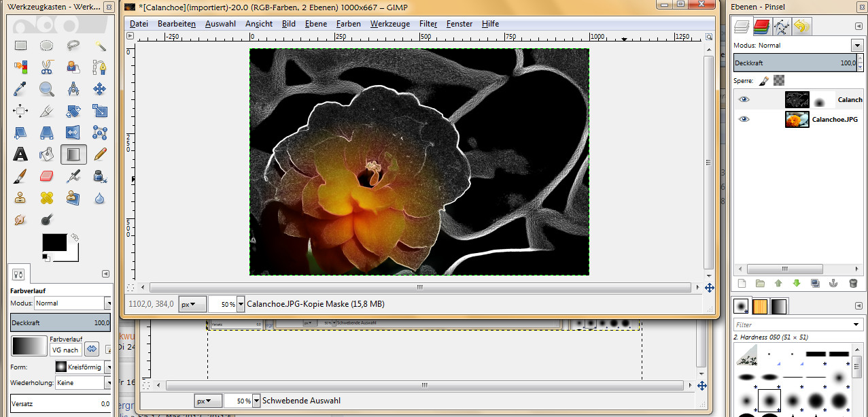Hide the Calanchoe.JPG layer via eye icon

click(744, 119)
